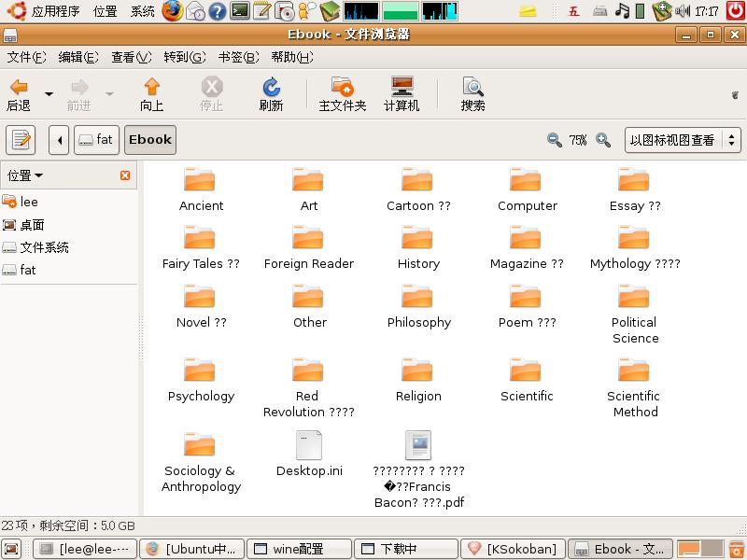This screenshot has height=560, width=747.
Task: Select the Philosophy folder
Action: pyautogui.click(x=418, y=306)
